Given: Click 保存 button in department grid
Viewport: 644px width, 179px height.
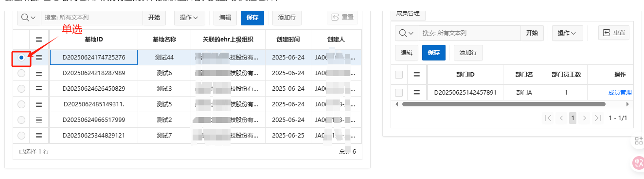Looking at the screenshot, I should click(434, 53).
